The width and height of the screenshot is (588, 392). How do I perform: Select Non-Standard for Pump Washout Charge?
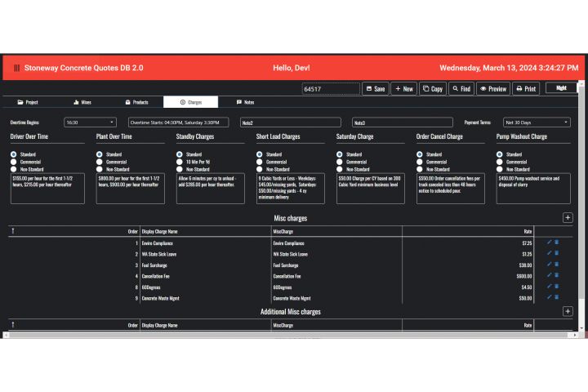click(500, 169)
